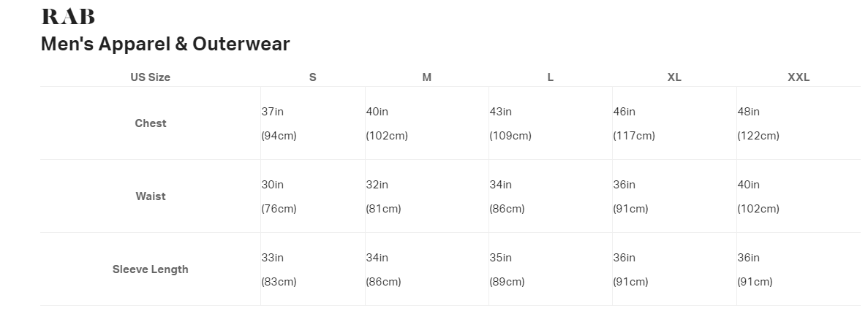868x322 pixels.
Task: Click the Chest row label
Action: pos(151,123)
